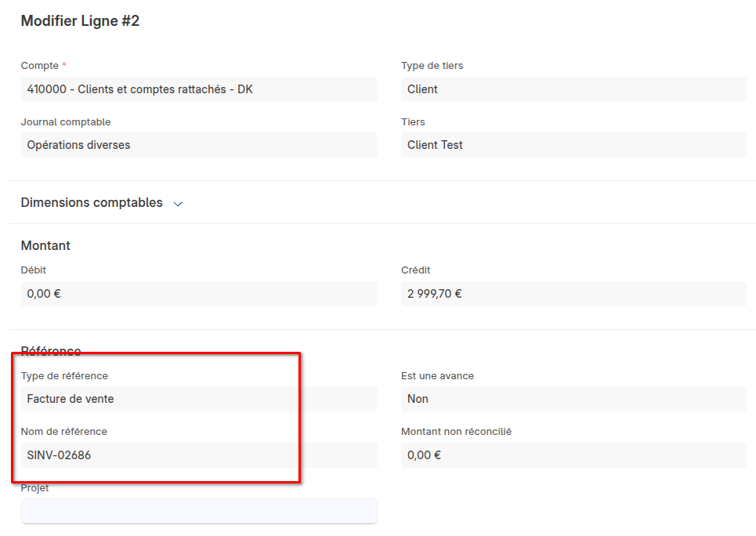Click the Journal comptable label text
This screenshot has width=756, height=536.
tap(66, 122)
